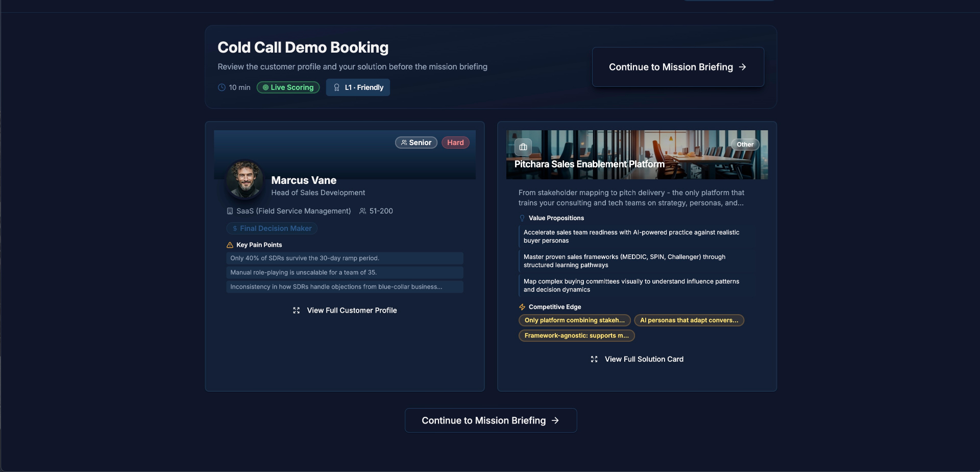Click the people icon beside 51-200
The image size is (980, 472).
(x=362, y=211)
